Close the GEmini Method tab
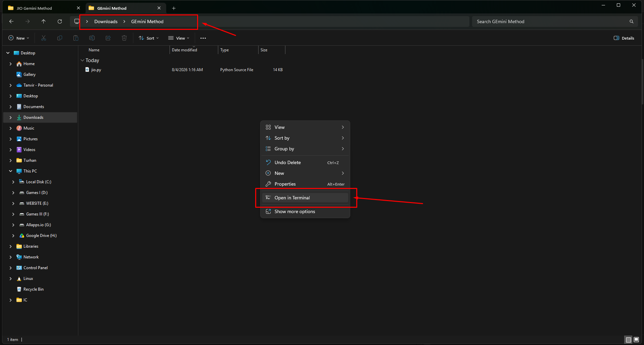Screen dimensions: 644x345 (159, 8)
